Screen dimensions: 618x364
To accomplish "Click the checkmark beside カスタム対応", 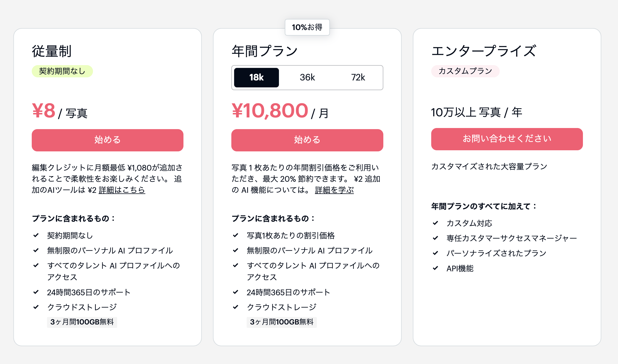I will pos(435,223).
